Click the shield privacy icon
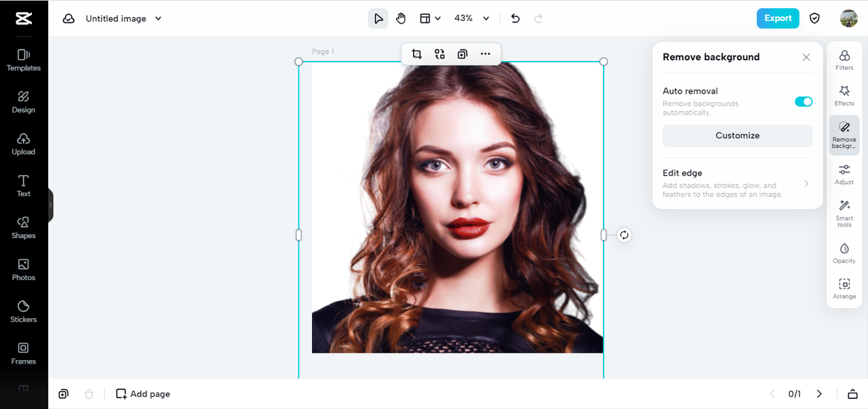 point(815,18)
